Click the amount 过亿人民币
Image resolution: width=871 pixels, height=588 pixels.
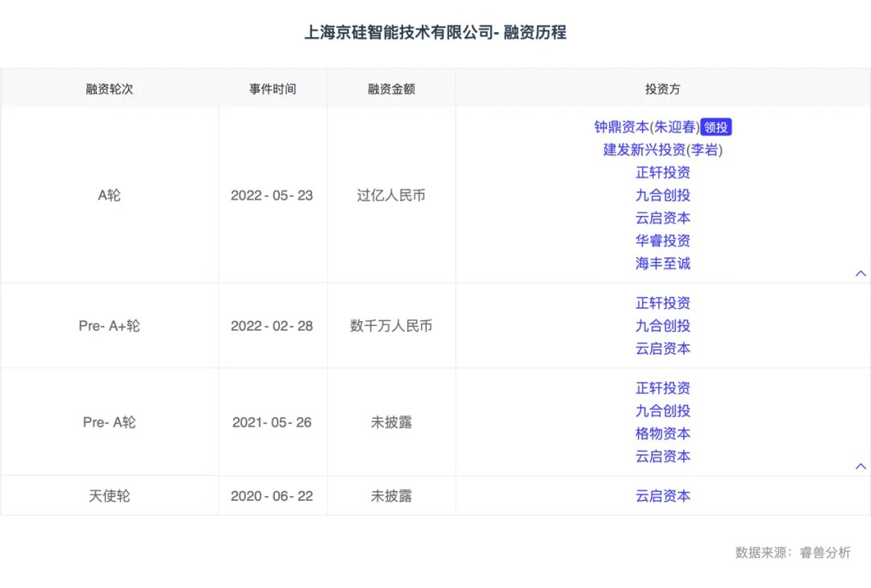click(391, 196)
